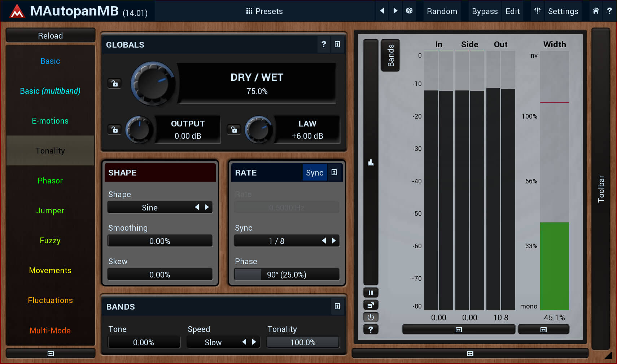Select the Movements tab
Viewport: 617px width, 364px height.
(50, 270)
